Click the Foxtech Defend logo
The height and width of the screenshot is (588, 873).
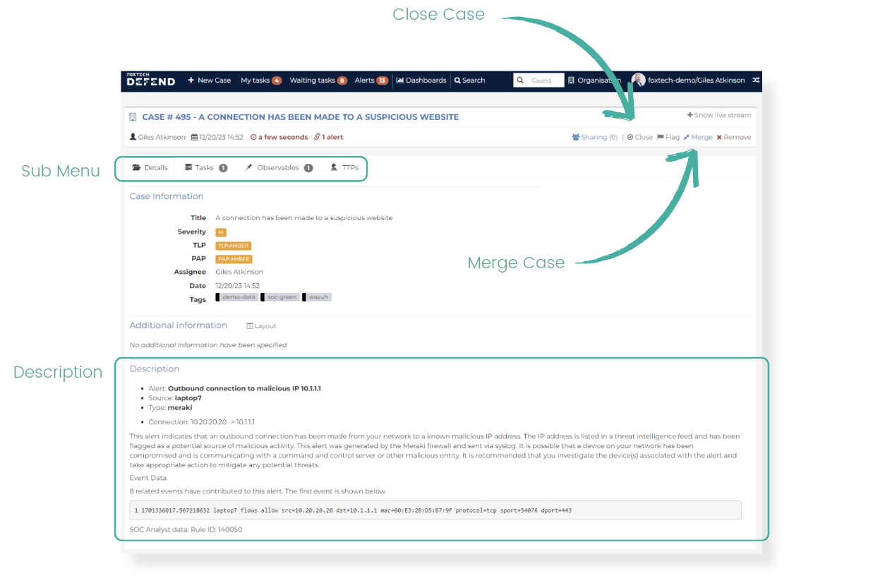[151, 80]
